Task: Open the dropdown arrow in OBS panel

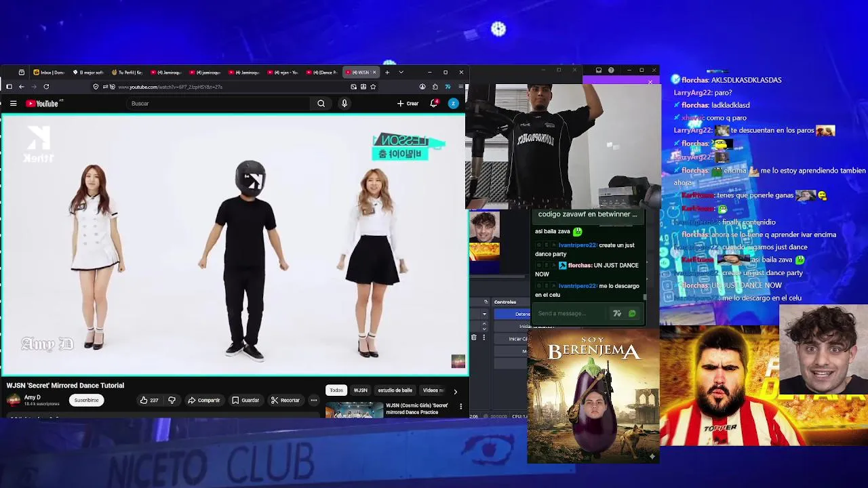Action: click(484, 314)
